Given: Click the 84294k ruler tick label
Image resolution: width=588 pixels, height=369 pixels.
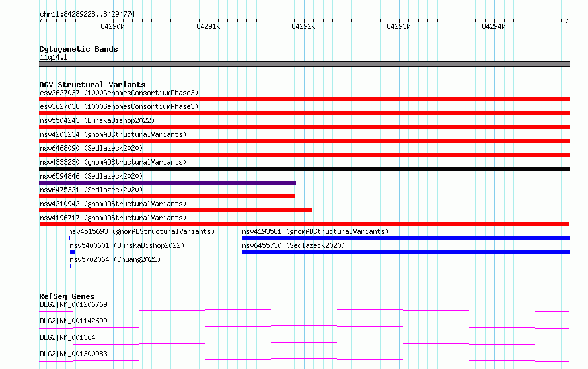Looking at the screenshot, I should [494, 26].
